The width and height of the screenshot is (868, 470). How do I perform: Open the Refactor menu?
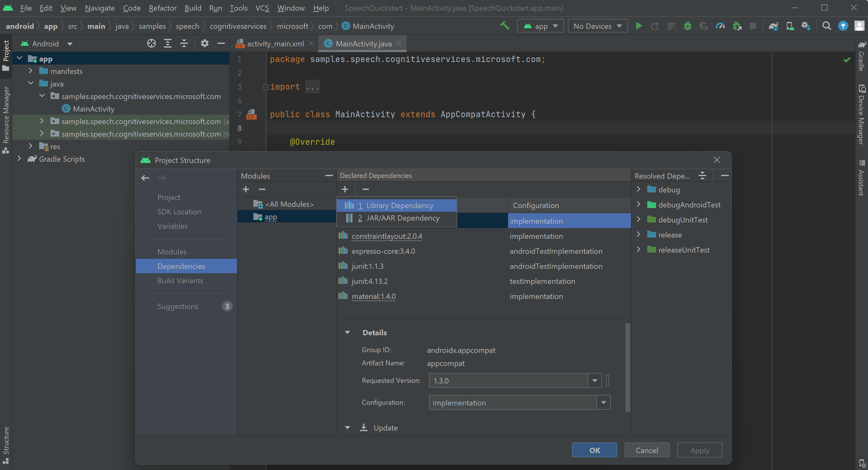162,8
